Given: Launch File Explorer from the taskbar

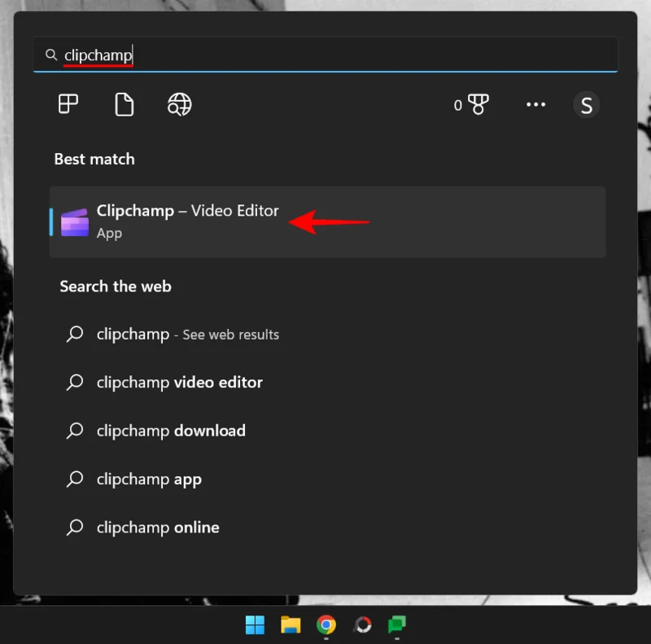Looking at the screenshot, I should coord(291,624).
